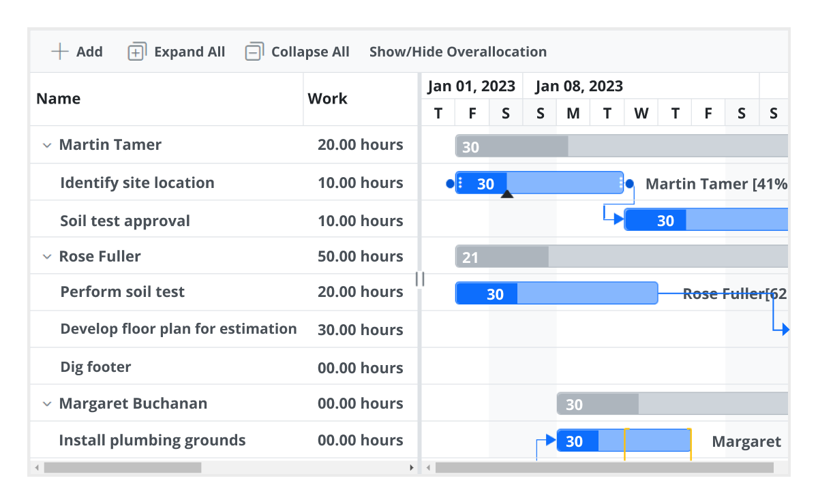Viewport: 818px width, 504px height.
Task: Click the Name column header
Action: (59, 98)
